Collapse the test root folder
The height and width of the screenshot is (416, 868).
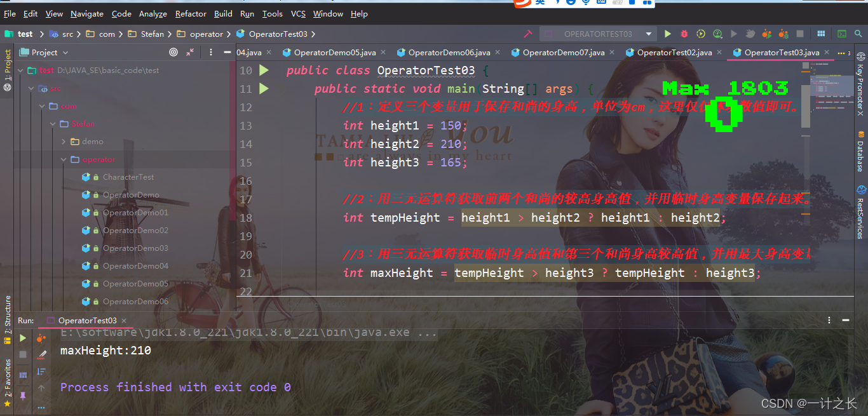(20, 70)
